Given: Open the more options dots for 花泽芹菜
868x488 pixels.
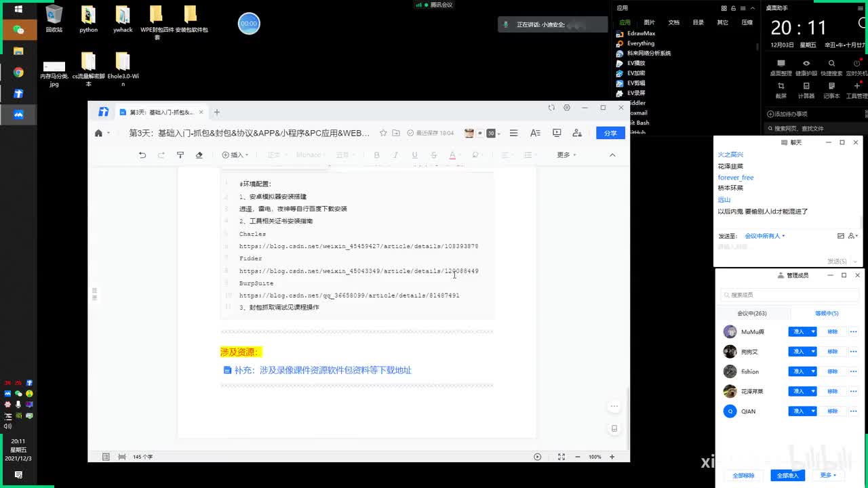Looking at the screenshot, I should (x=853, y=391).
